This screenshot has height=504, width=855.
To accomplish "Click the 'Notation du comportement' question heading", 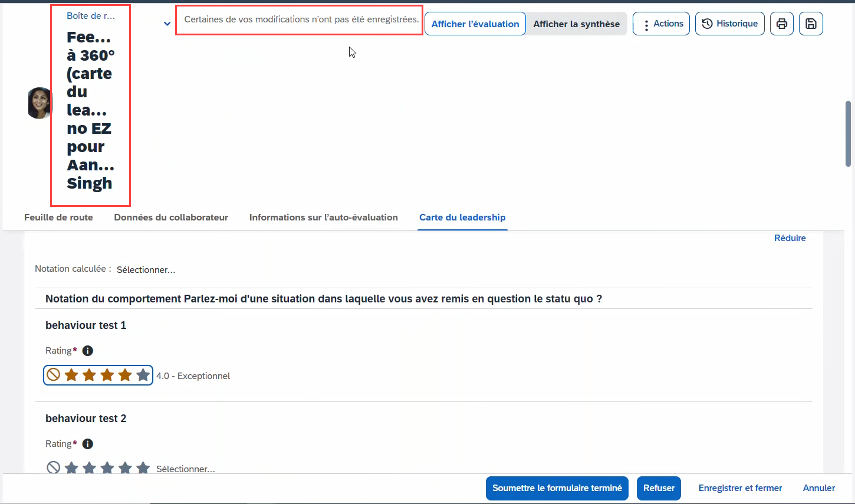I will [324, 299].
